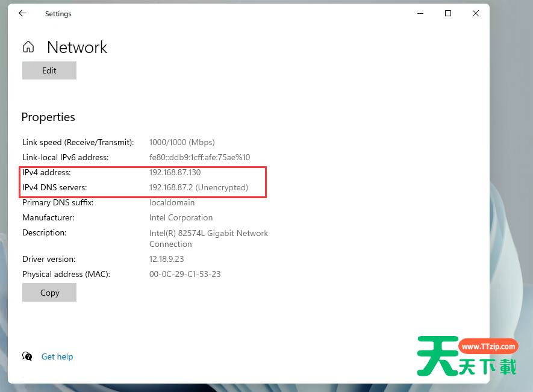Click the back arrow in Settings

22,13
